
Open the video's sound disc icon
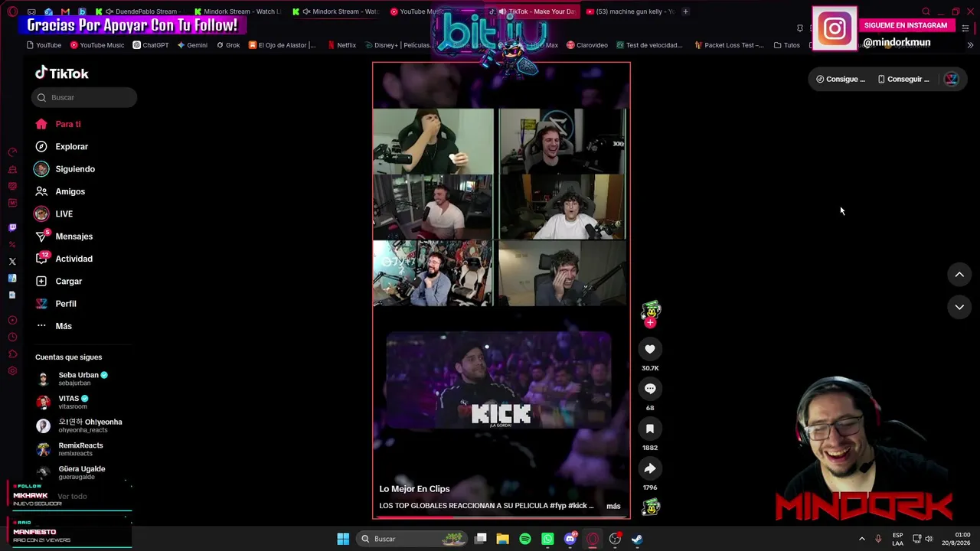tap(651, 507)
